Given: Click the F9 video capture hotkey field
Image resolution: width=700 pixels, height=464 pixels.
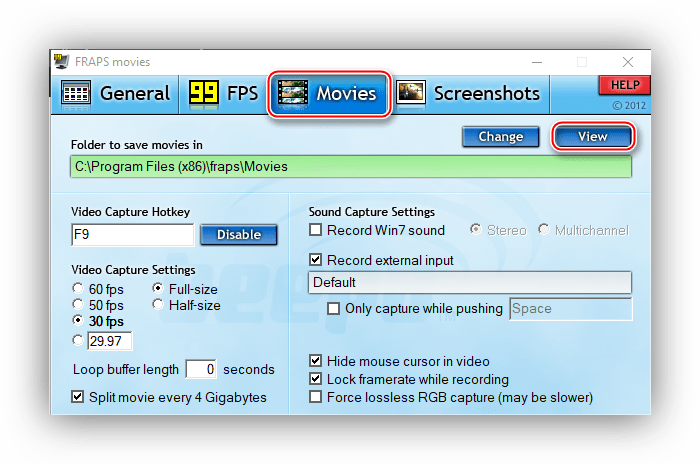Looking at the screenshot, I should click(x=133, y=234).
